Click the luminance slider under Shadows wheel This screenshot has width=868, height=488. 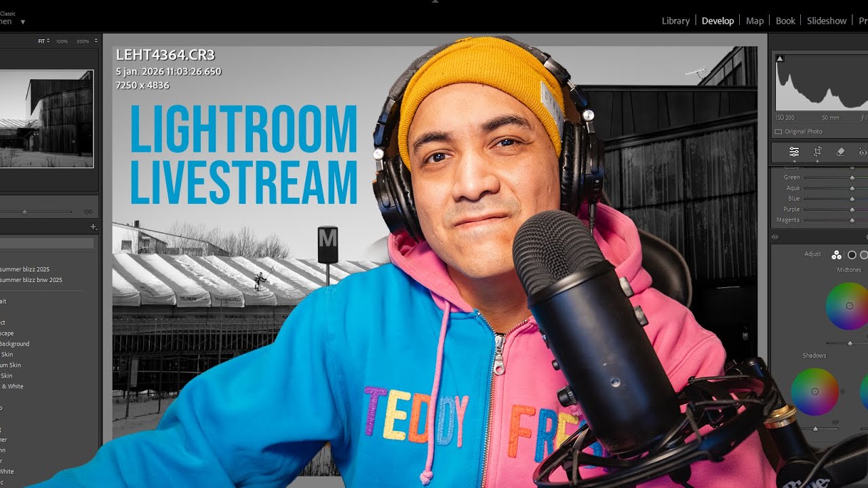coord(815,429)
